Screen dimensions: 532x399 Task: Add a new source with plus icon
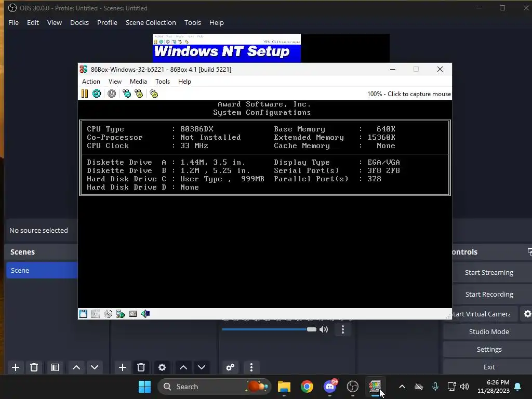(123, 367)
